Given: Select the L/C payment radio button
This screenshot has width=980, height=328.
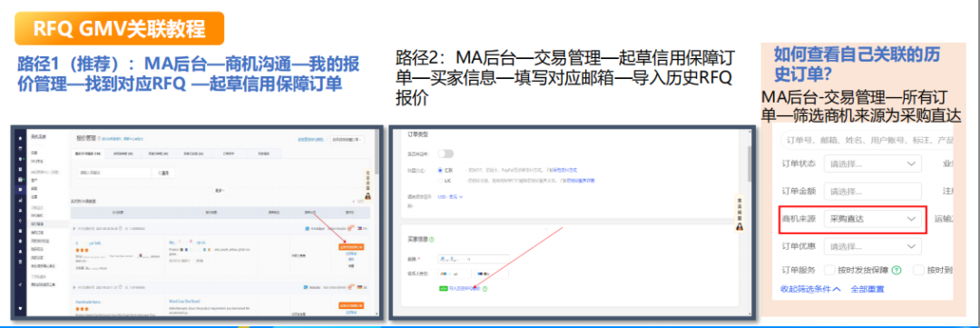Looking at the screenshot, I should click(440, 180).
